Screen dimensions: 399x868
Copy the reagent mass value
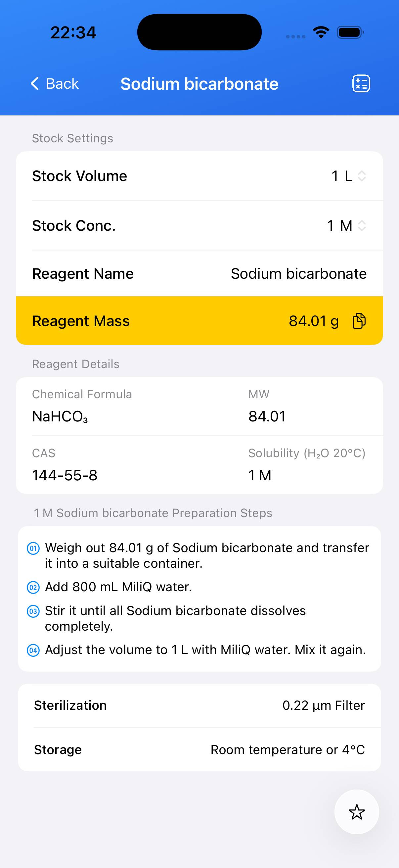click(359, 321)
